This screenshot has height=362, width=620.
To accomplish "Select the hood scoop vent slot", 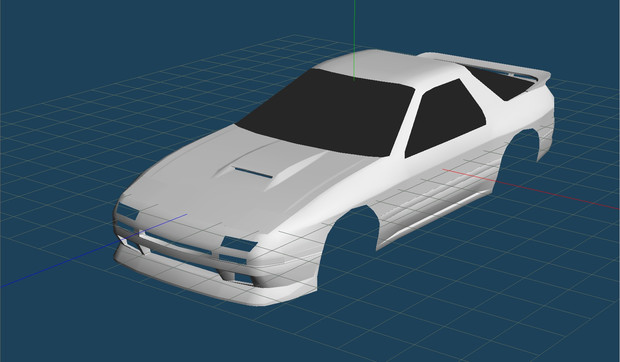I will (253, 173).
